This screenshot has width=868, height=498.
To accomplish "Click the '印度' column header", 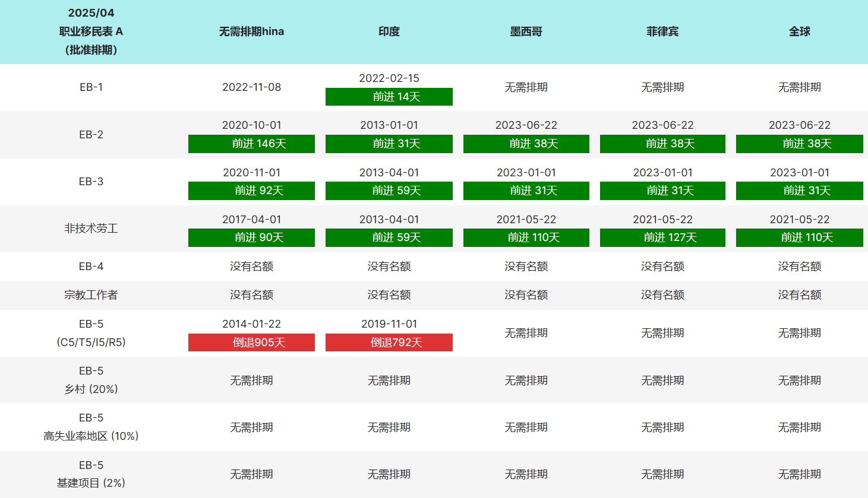I will point(389,31).
